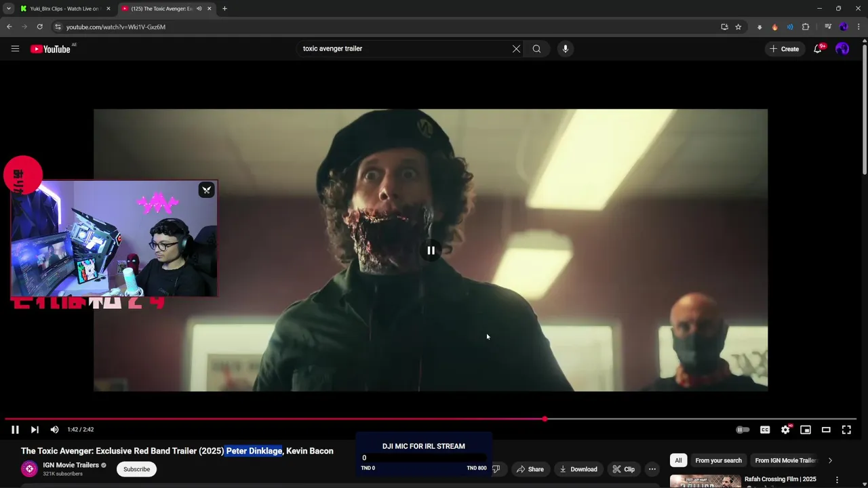The width and height of the screenshot is (868, 488).
Task: Enter full screen mode
Action: [x=846, y=430]
